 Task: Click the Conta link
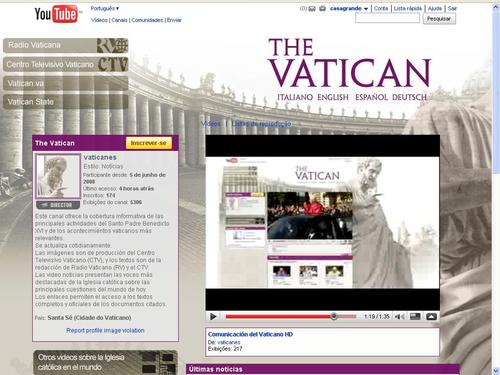(381, 8)
